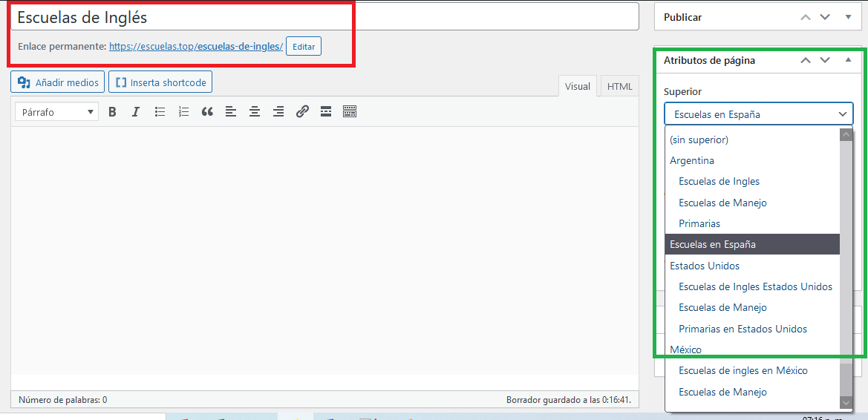
Task: Collapse the Atributos de página panel
Action: pos(849,60)
